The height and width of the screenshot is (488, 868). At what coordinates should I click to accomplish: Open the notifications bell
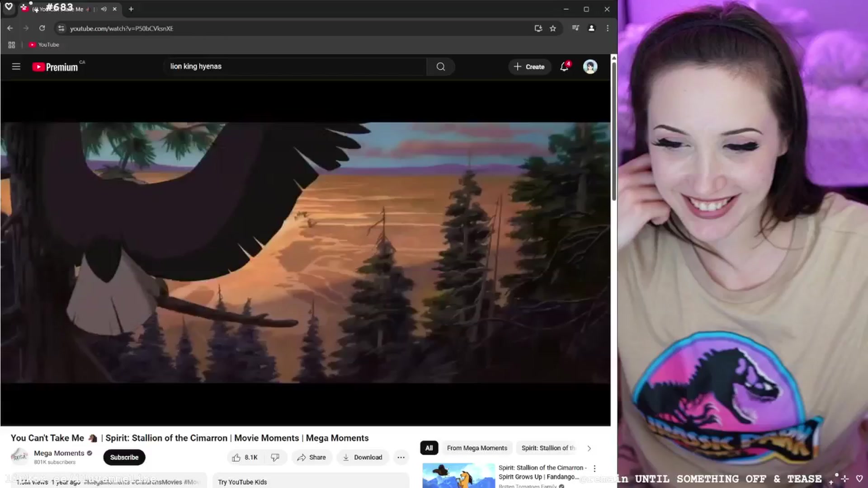[x=564, y=67]
